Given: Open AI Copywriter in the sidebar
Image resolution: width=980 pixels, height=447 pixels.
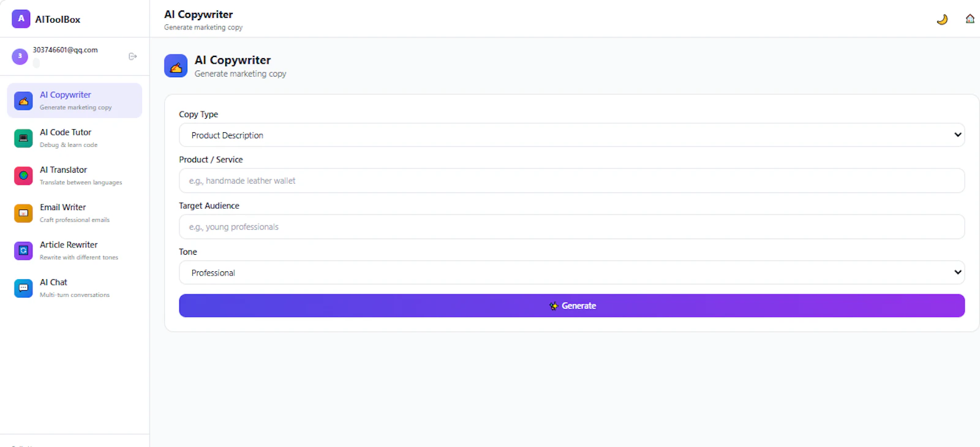Looking at the screenshot, I should [75, 100].
